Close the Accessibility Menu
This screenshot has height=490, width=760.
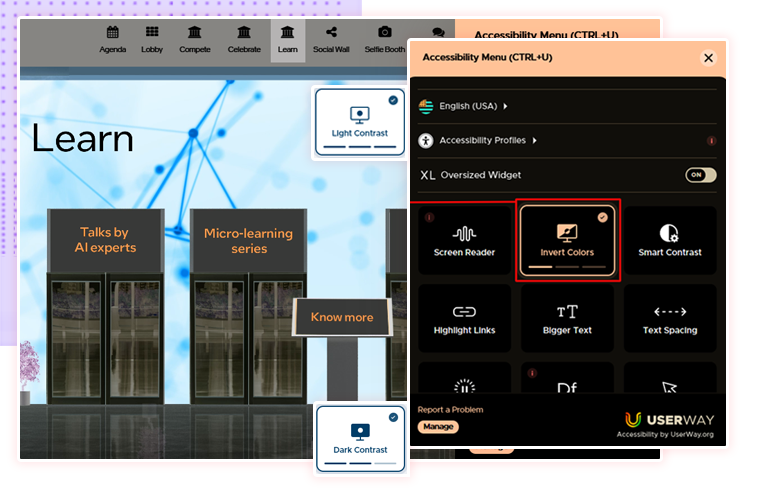(708, 58)
